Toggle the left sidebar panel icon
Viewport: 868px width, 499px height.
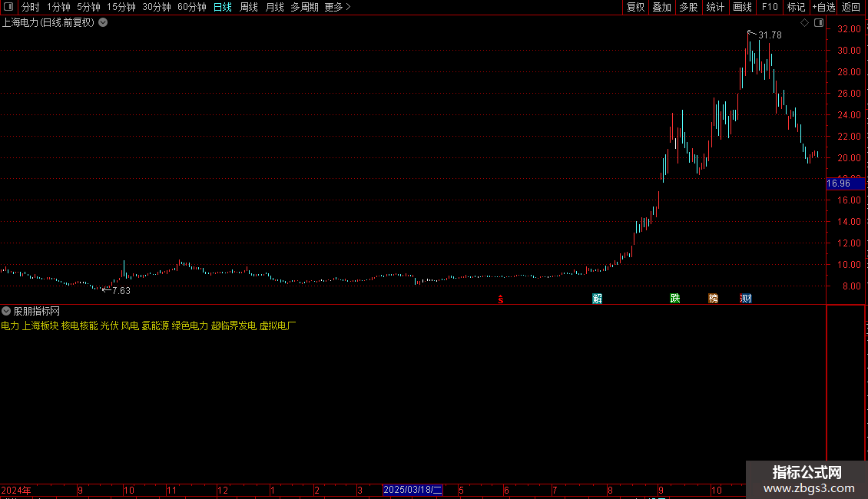[x=8, y=7]
